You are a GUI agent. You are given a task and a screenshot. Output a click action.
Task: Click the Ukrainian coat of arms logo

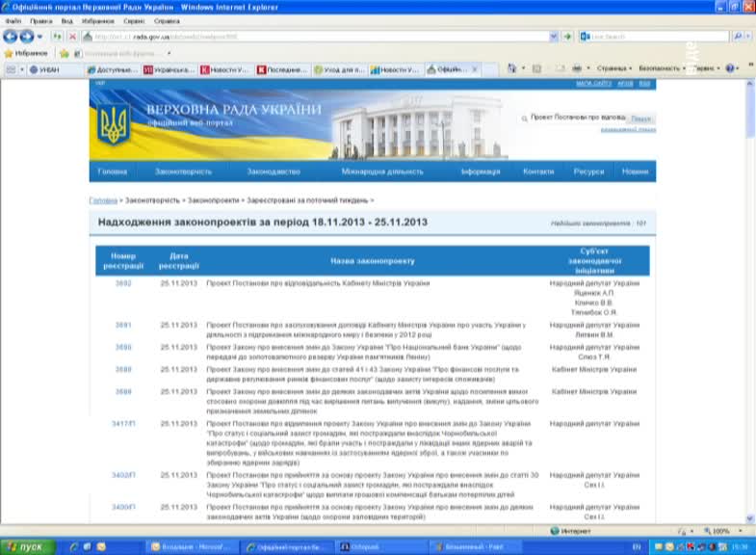pos(114,124)
